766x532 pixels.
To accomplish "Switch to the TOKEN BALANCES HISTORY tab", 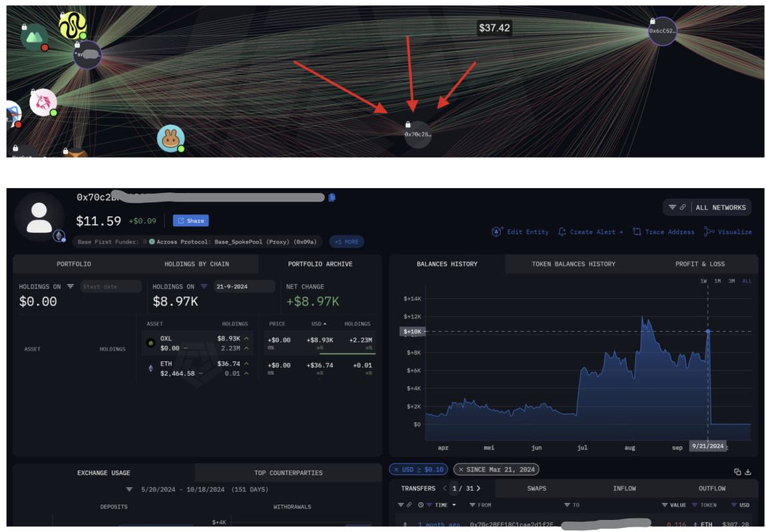I will tap(573, 264).
